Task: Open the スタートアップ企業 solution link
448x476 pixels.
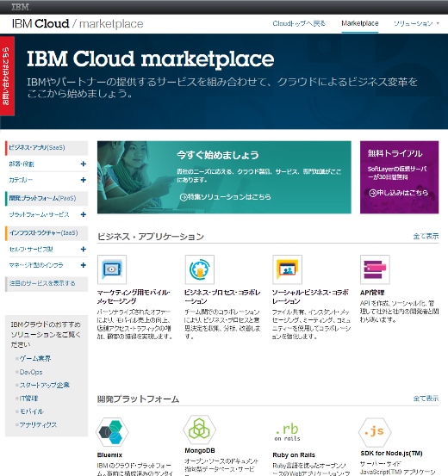Action: (45, 386)
